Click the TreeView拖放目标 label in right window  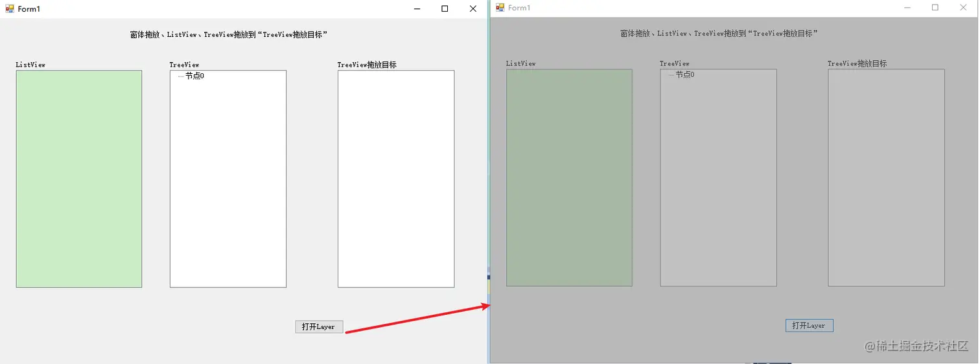[857, 63]
